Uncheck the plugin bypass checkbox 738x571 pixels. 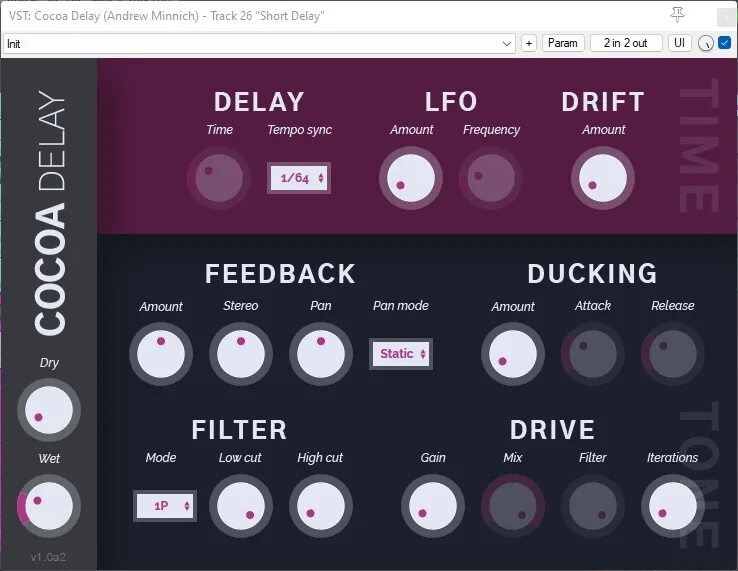pyautogui.click(x=725, y=43)
